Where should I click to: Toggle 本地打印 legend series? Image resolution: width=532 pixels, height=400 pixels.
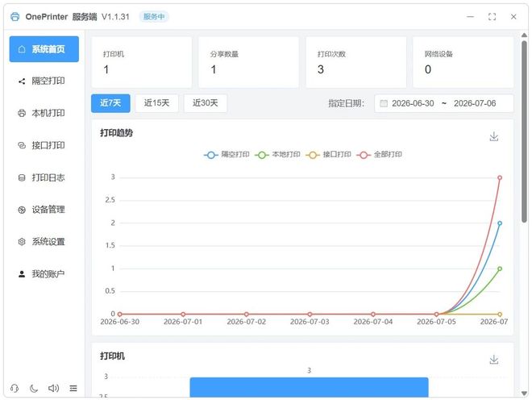277,155
